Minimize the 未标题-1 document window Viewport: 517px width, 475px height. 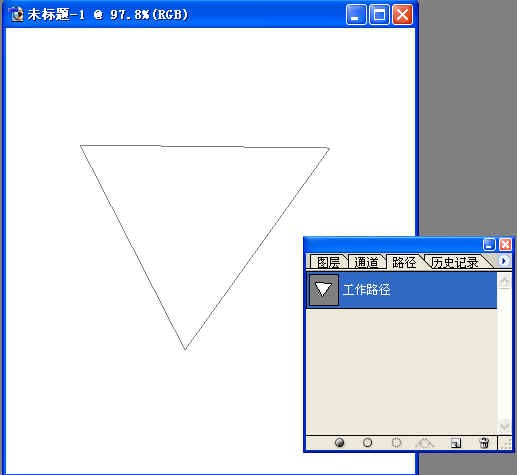pos(356,15)
